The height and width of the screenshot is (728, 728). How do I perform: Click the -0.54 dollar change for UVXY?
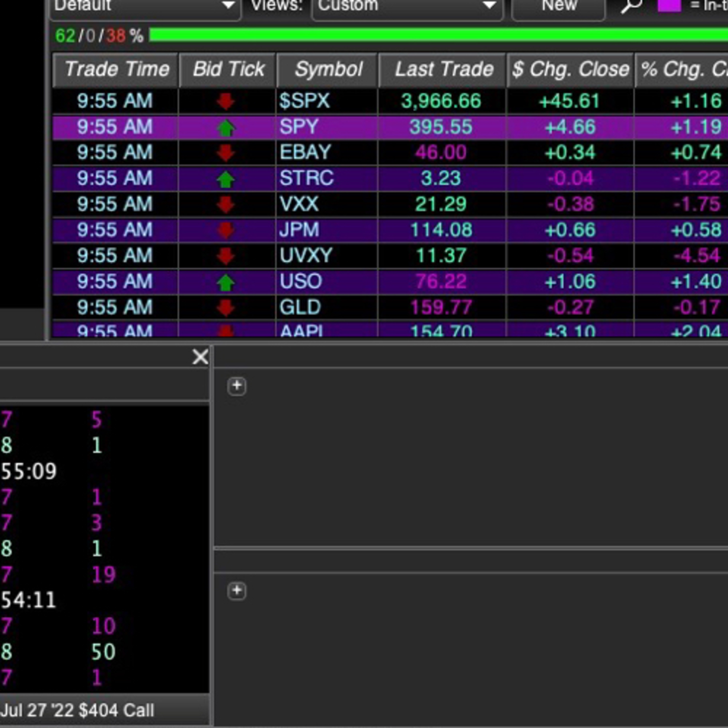570,256
